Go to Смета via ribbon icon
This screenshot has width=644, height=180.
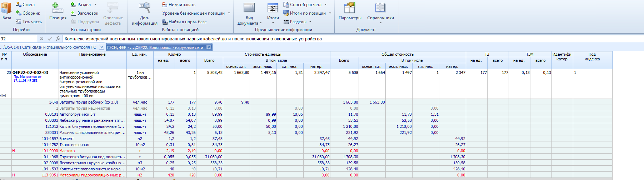pyautogui.click(x=25, y=5)
